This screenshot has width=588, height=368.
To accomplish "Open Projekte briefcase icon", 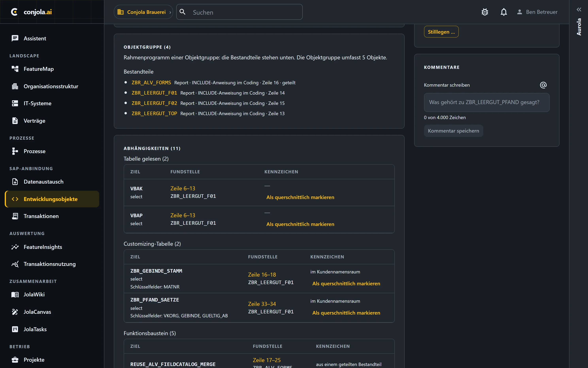I will tap(15, 359).
